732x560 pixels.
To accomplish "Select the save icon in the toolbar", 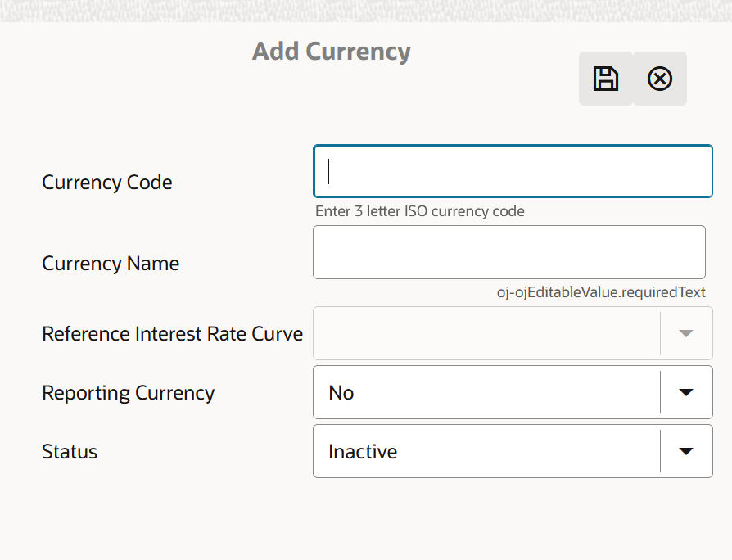I will pyautogui.click(x=605, y=78).
